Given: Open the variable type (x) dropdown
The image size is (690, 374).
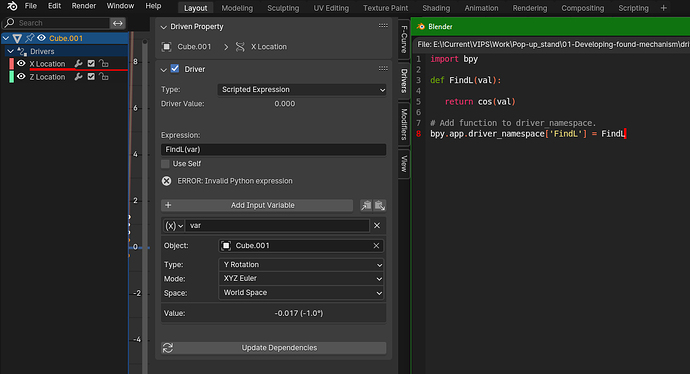Looking at the screenshot, I should pos(173,226).
